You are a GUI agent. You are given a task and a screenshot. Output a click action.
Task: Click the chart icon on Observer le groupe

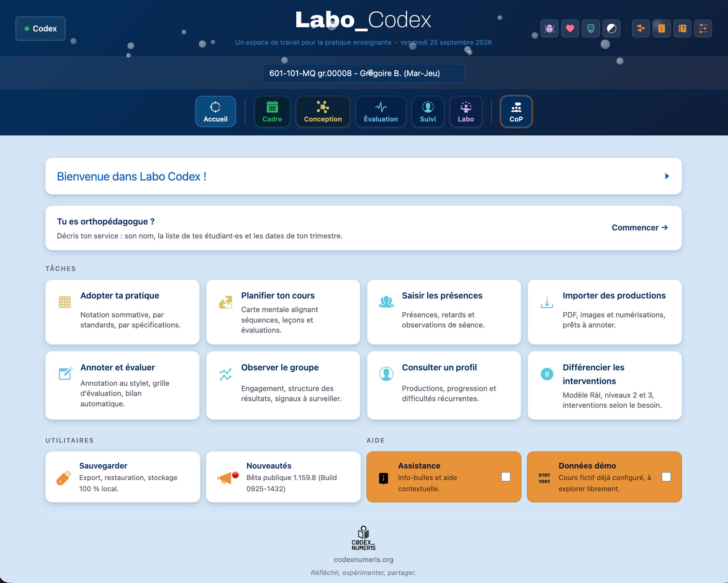tap(226, 374)
